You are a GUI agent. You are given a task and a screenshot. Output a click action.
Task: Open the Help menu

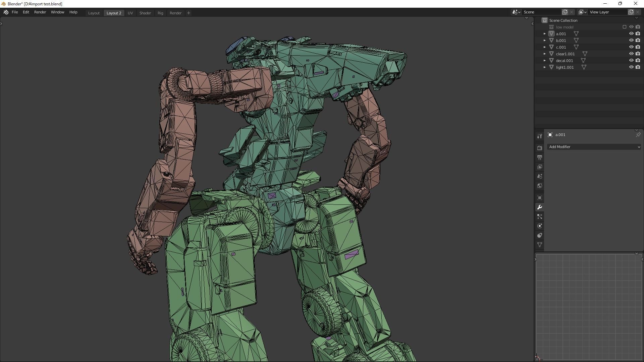click(x=73, y=12)
